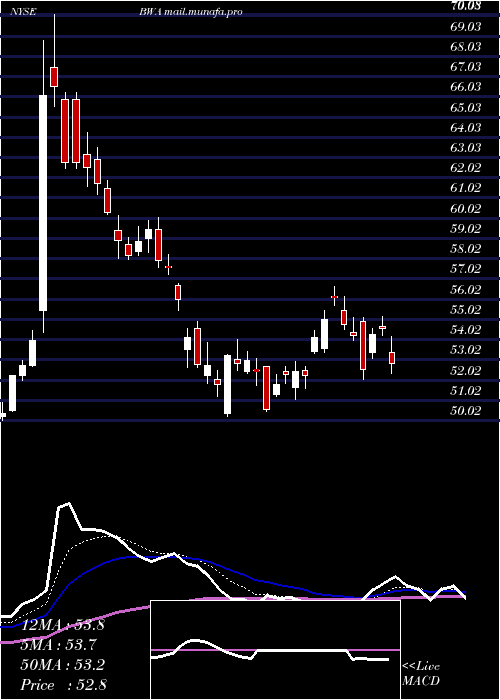The height and width of the screenshot is (700, 500).
Task: Click the 50.02 price axis label
Action: coord(466,411)
